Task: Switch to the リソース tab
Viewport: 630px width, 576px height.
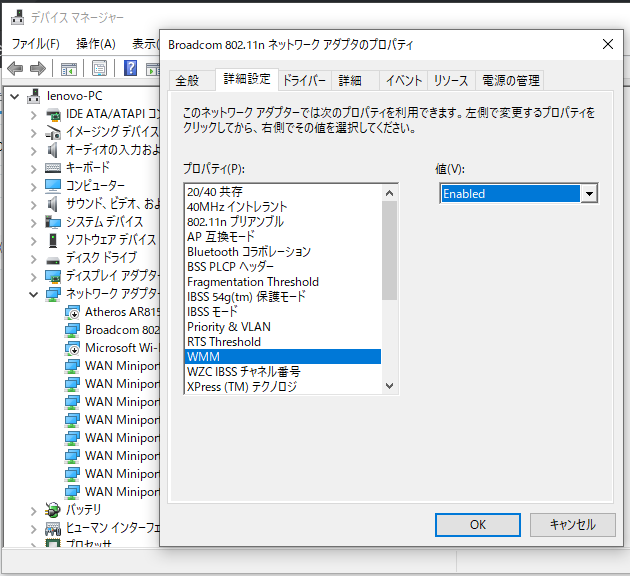Action: coord(451,81)
